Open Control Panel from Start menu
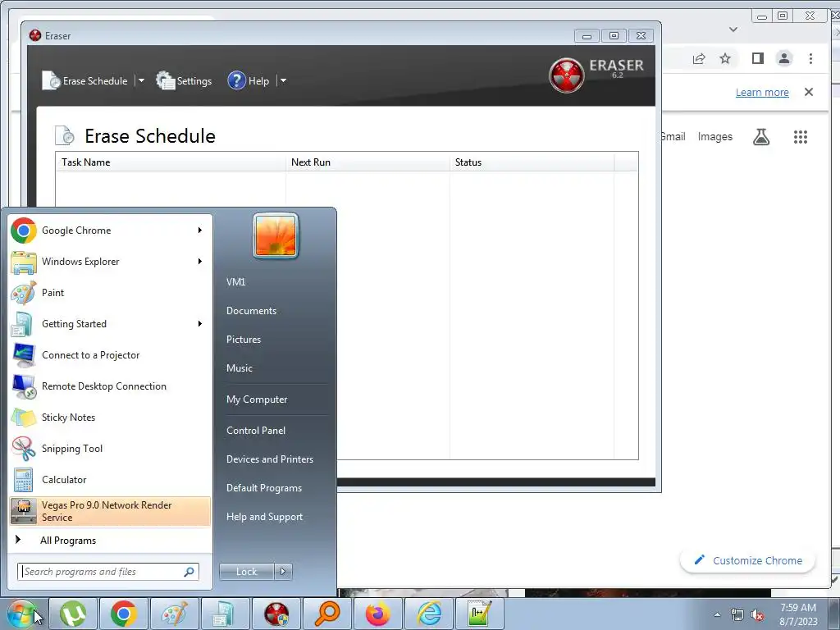The height and width of the screenshot is (630, 840). click(x=256, y=430)
